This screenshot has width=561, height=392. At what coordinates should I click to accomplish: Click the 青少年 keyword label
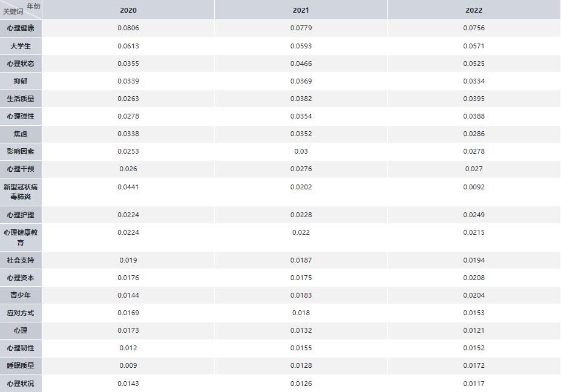[21, 295]
